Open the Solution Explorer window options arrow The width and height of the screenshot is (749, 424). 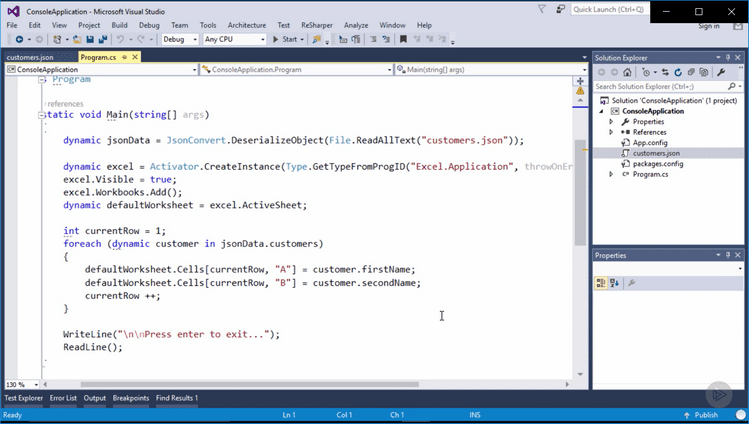718,57
